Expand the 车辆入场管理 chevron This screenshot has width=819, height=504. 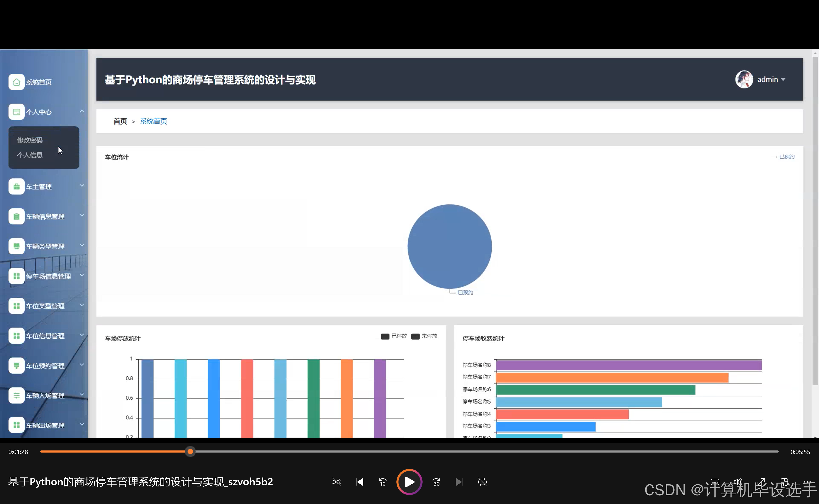click(82, 394)
